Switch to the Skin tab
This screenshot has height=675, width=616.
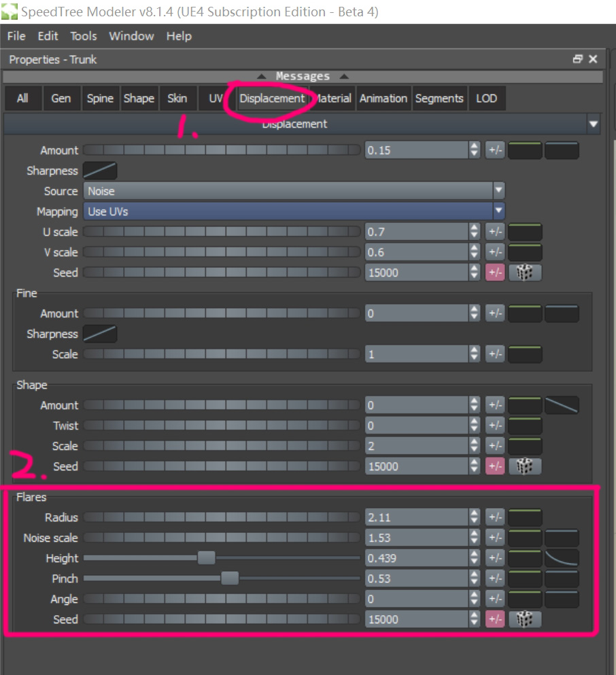tap(177, 99)
